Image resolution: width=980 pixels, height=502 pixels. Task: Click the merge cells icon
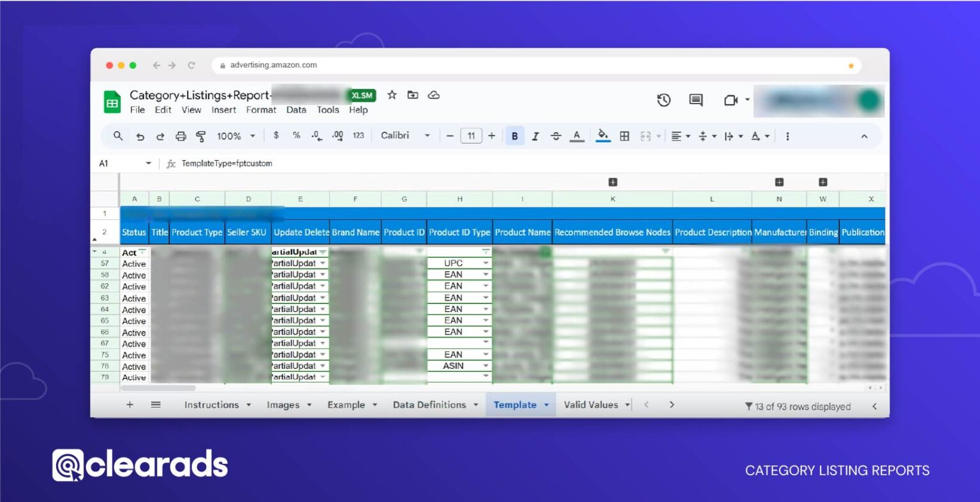[x=647, y=135]
